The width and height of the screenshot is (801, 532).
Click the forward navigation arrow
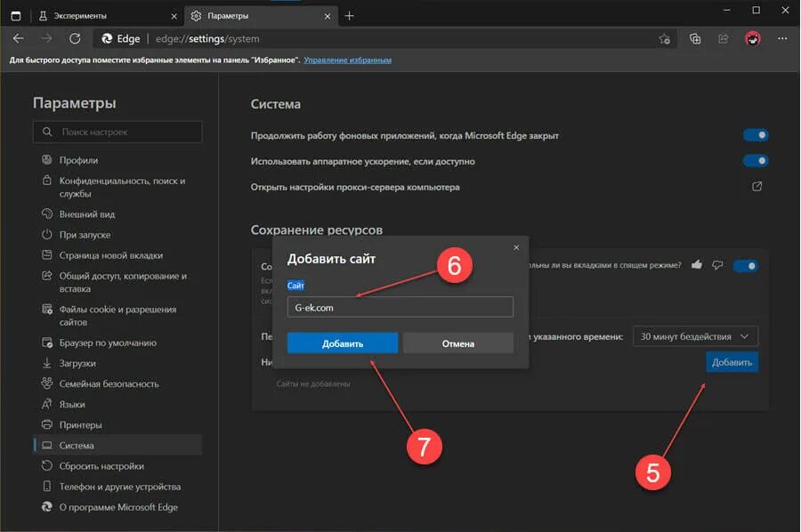point(46,38)
